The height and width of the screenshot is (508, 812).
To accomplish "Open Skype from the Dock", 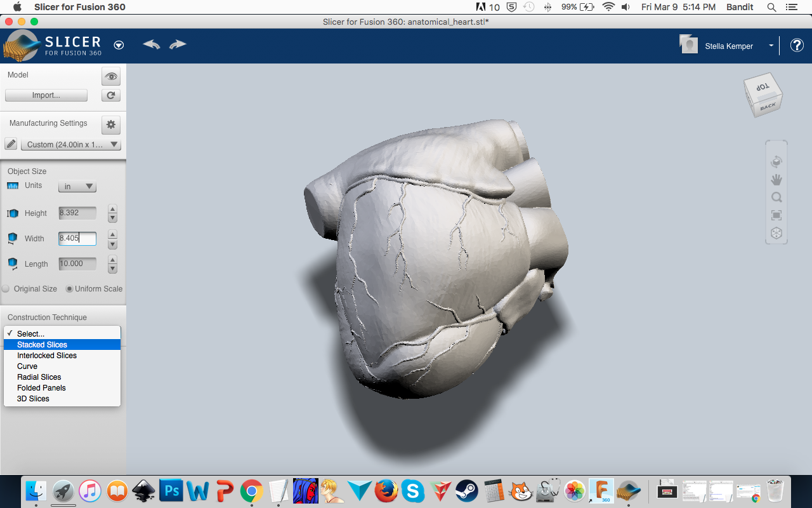I will [x=413, y=491].
